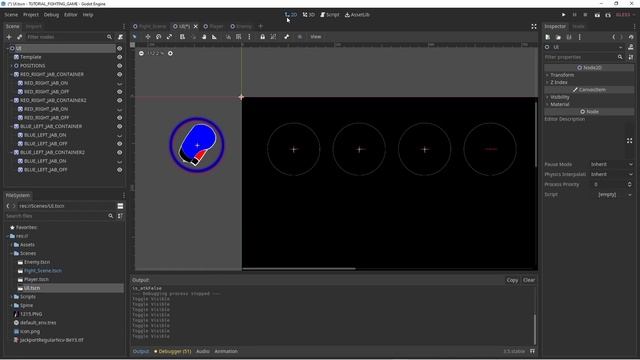Expand the Visibility section in Inspector
The image size is (640, 360).
559,97
